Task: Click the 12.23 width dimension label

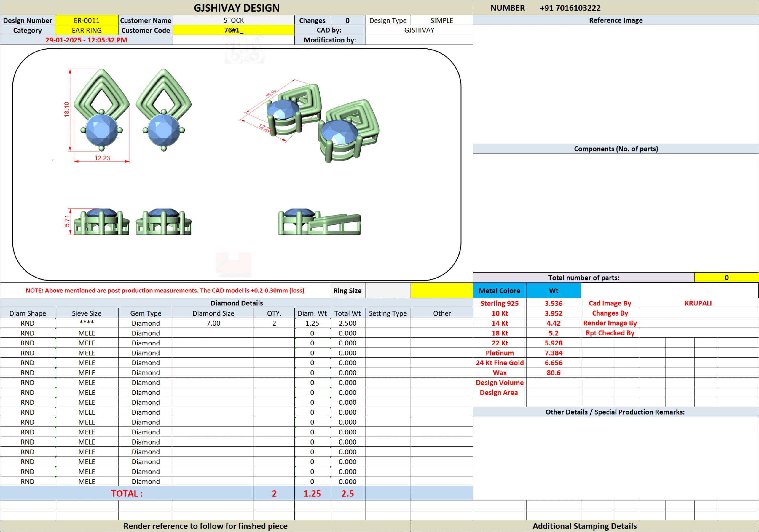Action: pos(102,158)
